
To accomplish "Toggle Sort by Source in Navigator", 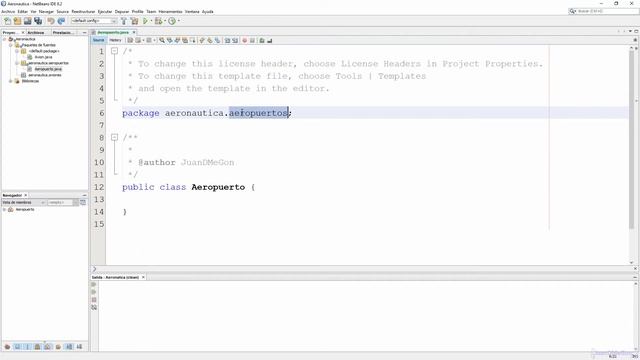I will pos(79,347).
